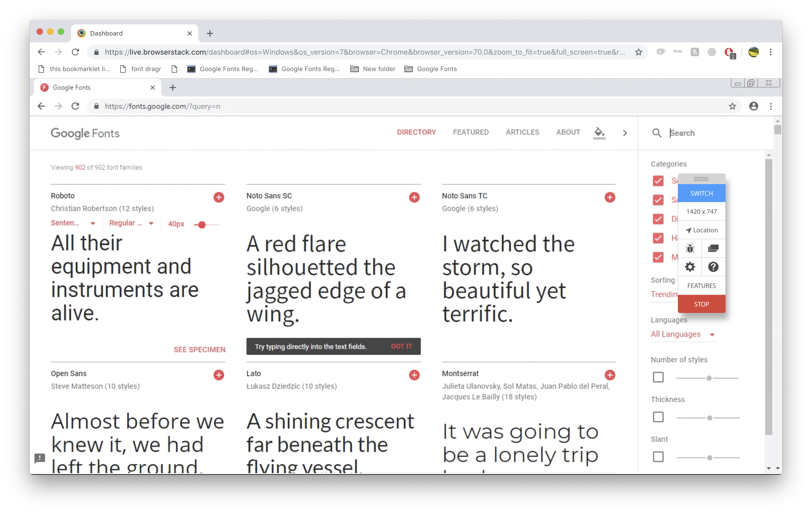Adjust the Slant slider
The width and height of the screenshot is (812, 514).
pyautogui.click(x=709, y=458)
